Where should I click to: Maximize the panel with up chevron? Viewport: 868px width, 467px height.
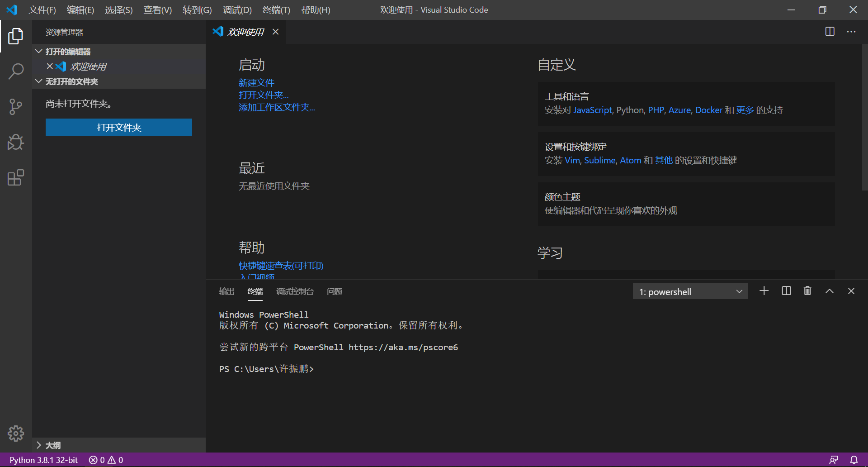click(x=830, y=291)
